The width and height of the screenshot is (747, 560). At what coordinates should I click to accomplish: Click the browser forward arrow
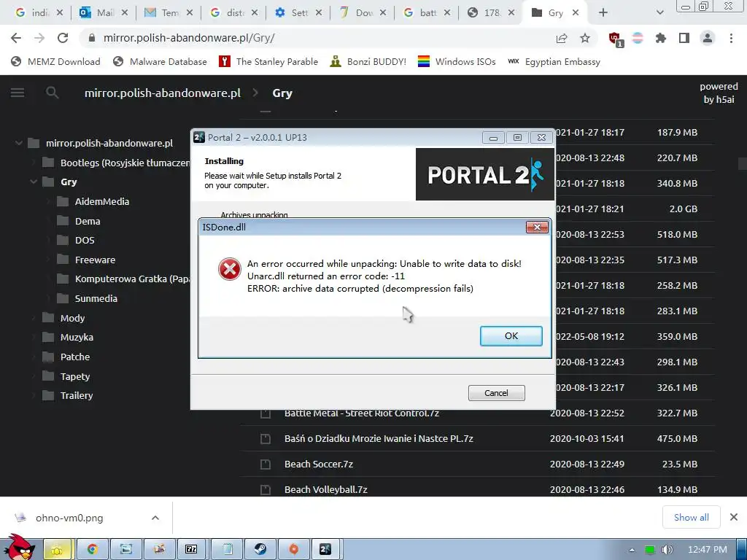(39, 38)
